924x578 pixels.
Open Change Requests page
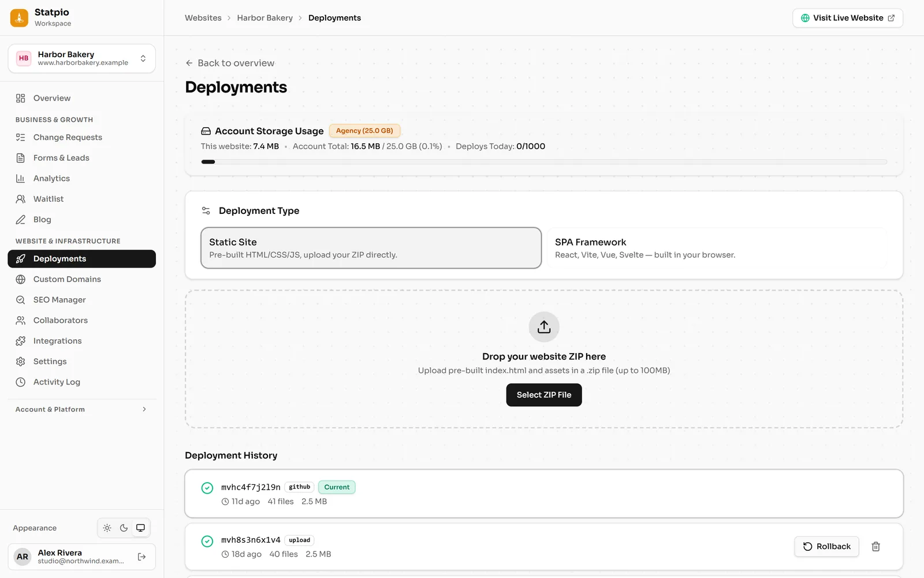pyautogui.click(x=81, y=138)
